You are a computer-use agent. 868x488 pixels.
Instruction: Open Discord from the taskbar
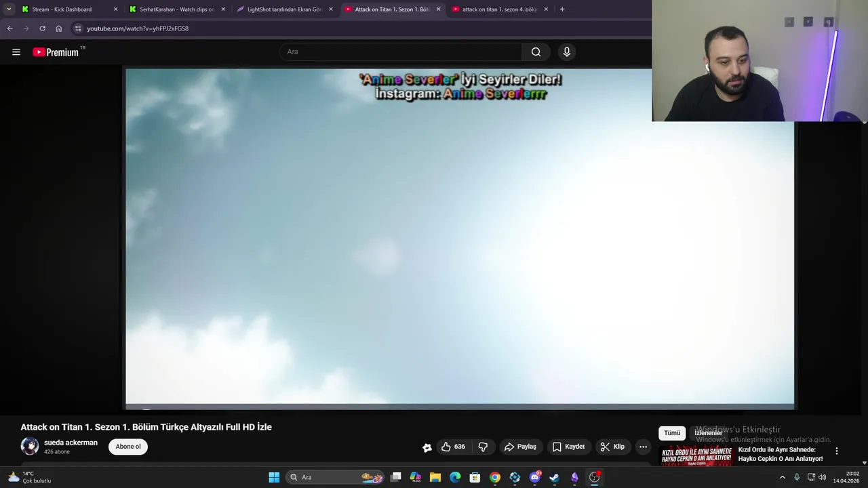535,477
